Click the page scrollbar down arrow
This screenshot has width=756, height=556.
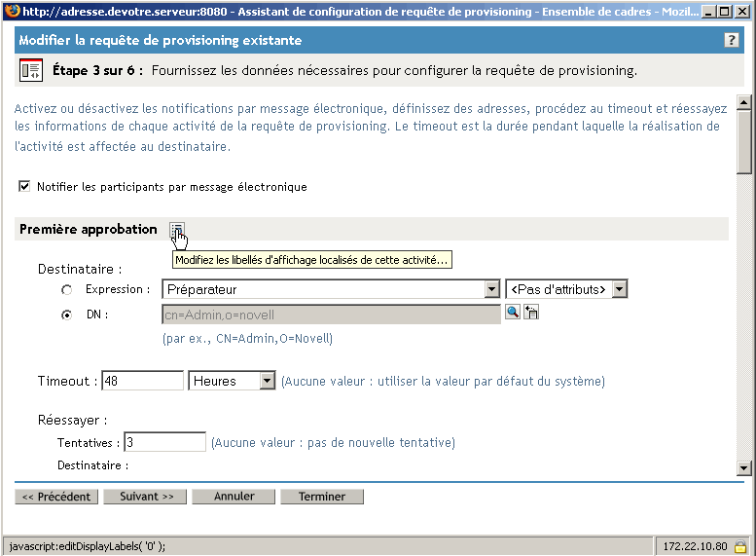click(x=745, y=467)
